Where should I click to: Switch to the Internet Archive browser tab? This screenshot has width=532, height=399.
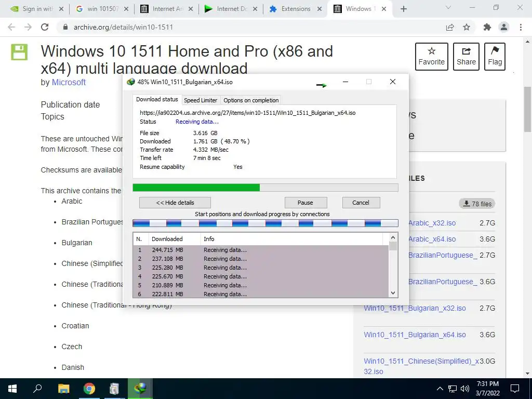[x=167, y=9]
